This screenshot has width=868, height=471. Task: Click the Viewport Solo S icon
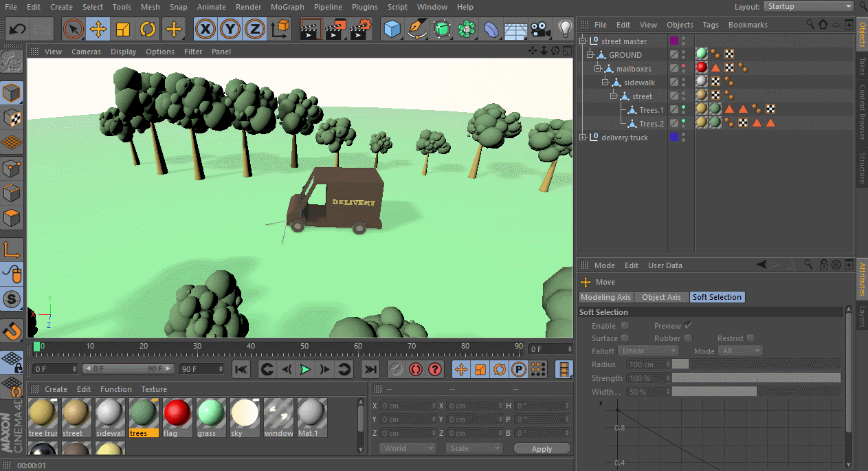pos(13,299)
